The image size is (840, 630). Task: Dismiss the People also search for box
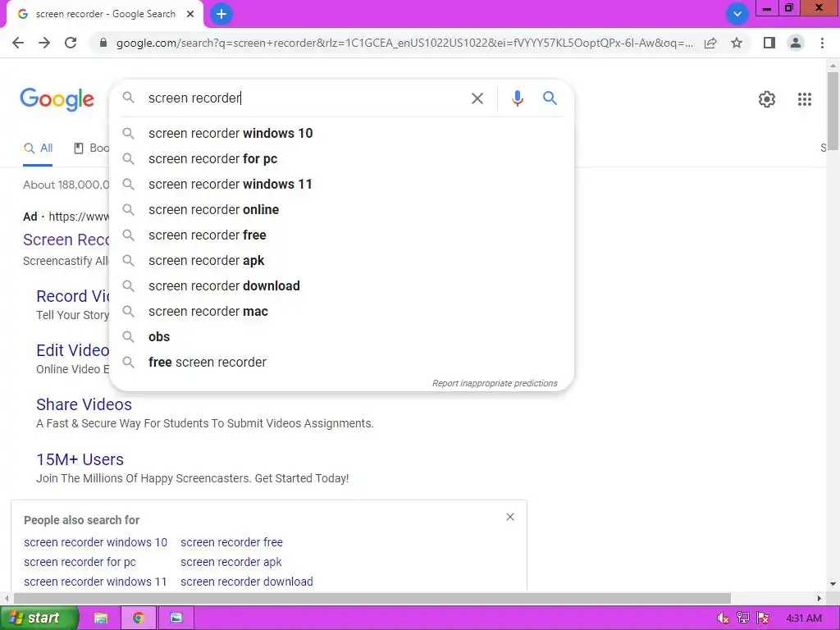pyautogui.click(x=510, y=517)
